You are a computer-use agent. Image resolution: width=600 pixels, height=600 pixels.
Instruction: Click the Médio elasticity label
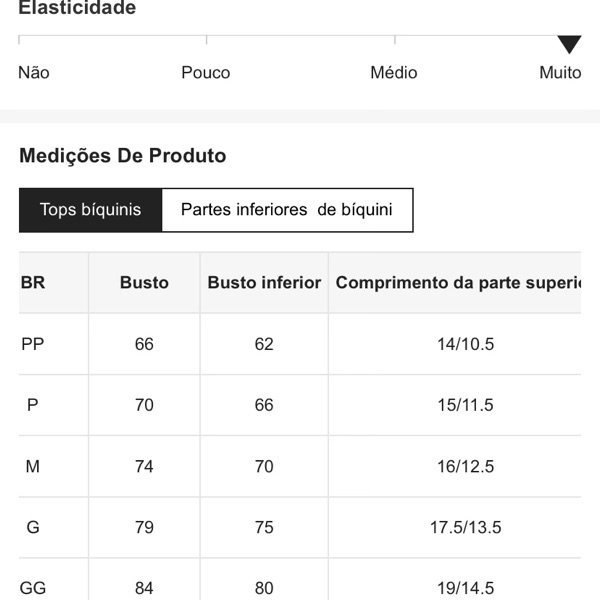pyautogui.click(x=394, y=73)
